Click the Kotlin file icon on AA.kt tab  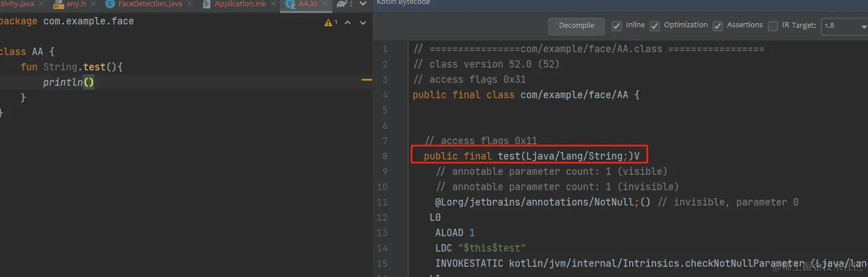click(x=290, y=5)
